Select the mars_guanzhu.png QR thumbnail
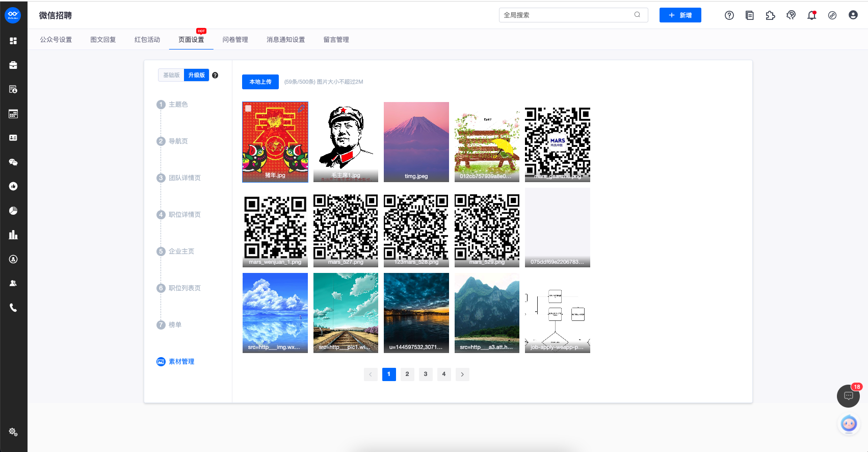 click(x=558, y=142)
